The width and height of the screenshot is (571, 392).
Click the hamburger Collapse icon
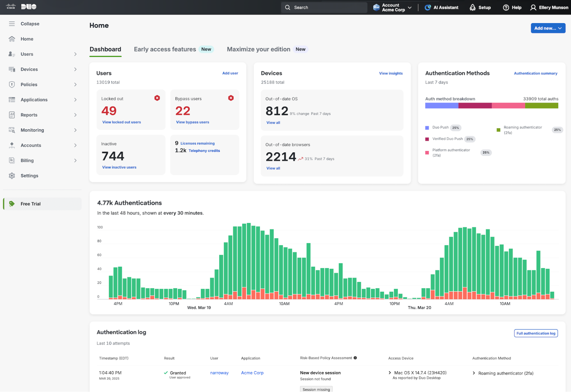(12, 24)
